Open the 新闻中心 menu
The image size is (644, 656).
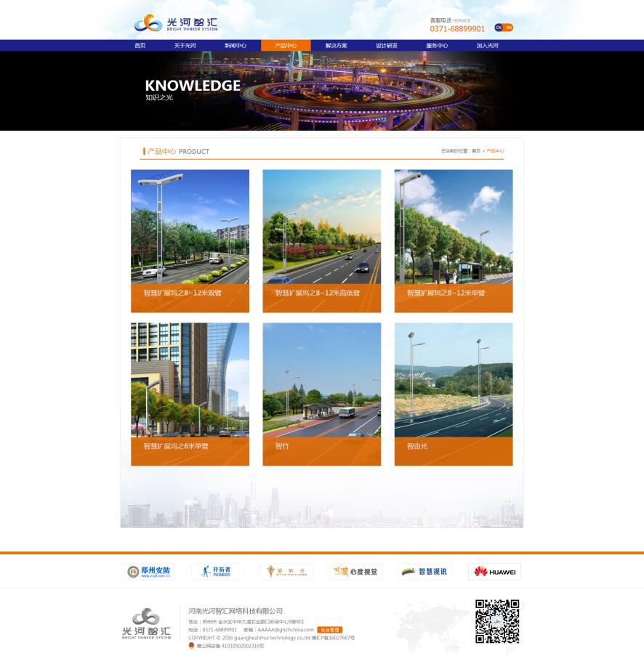click(x=235, y=46)
